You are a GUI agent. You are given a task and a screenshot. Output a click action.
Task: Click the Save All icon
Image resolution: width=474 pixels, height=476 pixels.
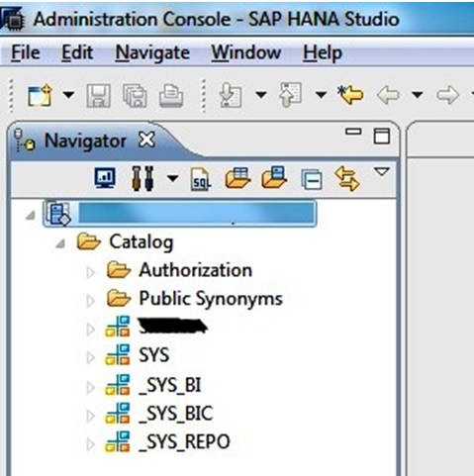point(135,96)
